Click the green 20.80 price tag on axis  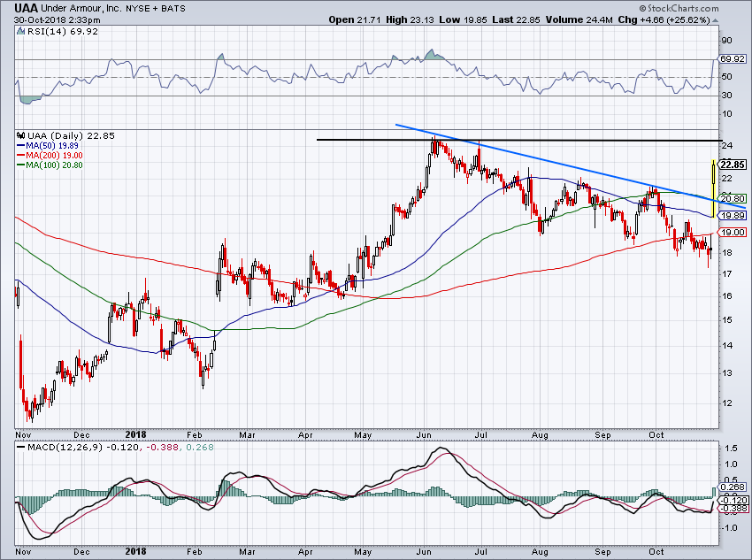pyautogui.click(x=733, y=198)
